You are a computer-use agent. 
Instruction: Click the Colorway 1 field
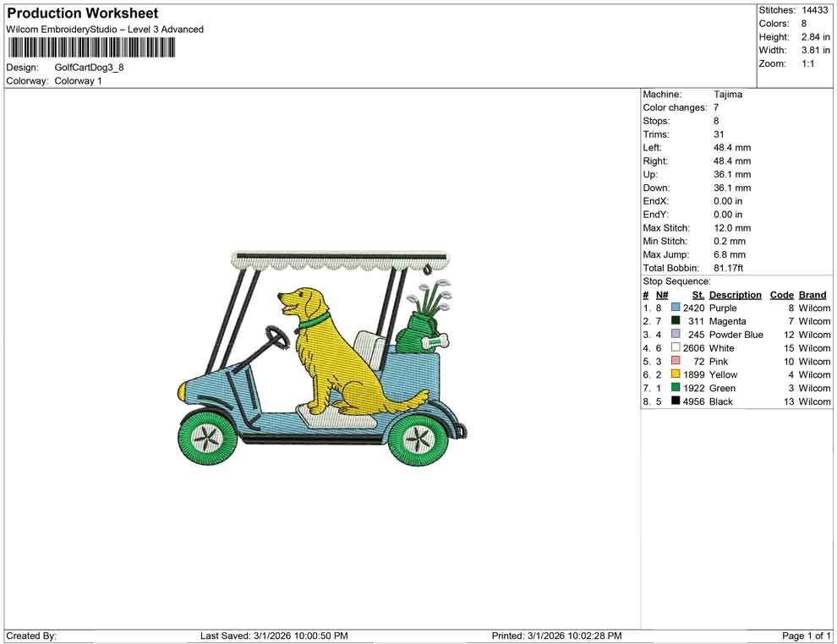[x=77, y=81]
